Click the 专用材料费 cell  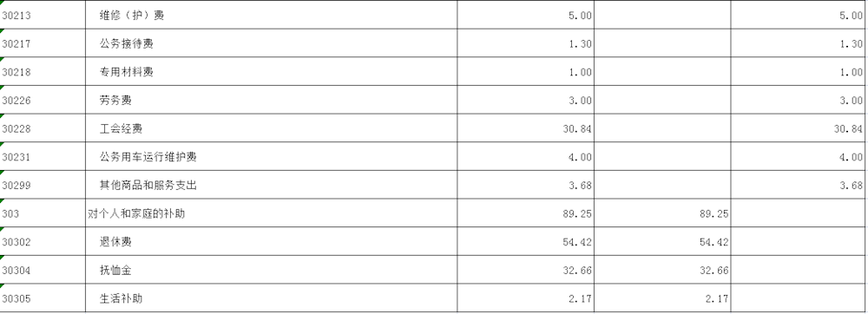271,72
